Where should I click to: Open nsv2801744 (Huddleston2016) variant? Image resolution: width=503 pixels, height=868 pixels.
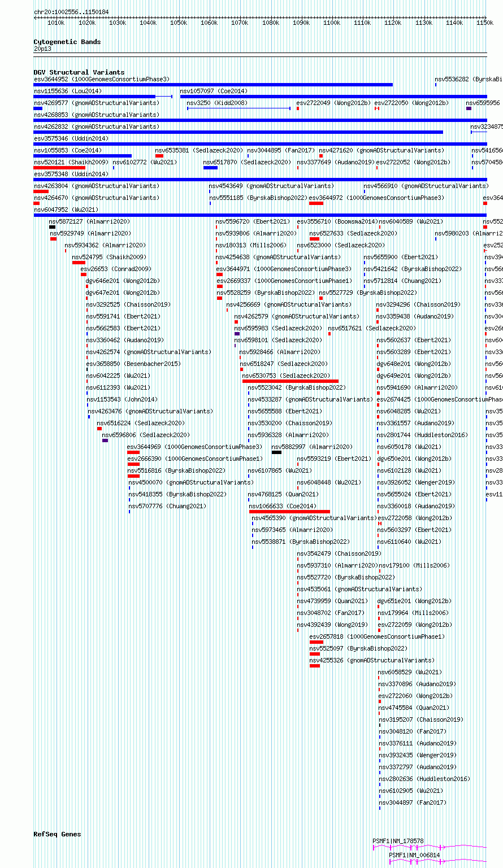(x=422, y=435)
